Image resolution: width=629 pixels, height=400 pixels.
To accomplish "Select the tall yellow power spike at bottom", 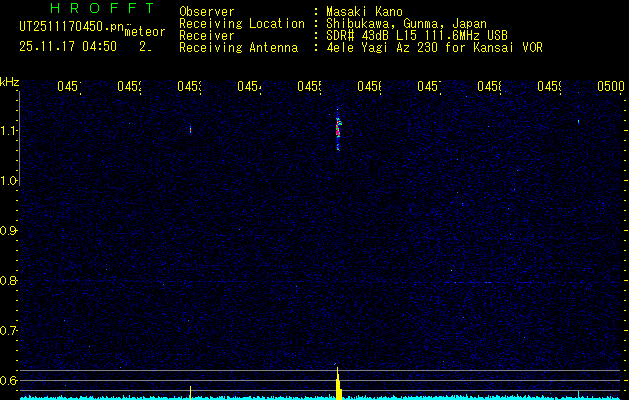I will [x=338, y=385].
